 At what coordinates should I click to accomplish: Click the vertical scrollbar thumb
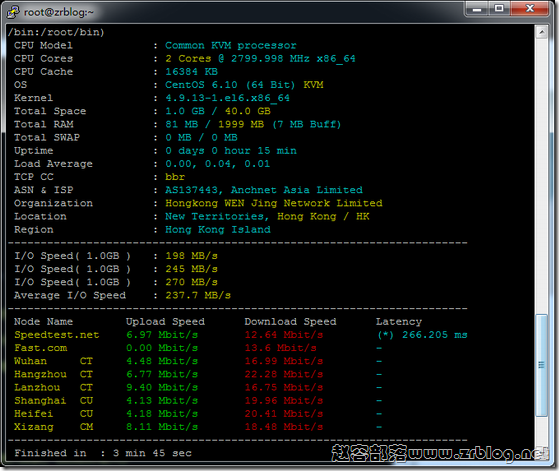pos(542,365)
